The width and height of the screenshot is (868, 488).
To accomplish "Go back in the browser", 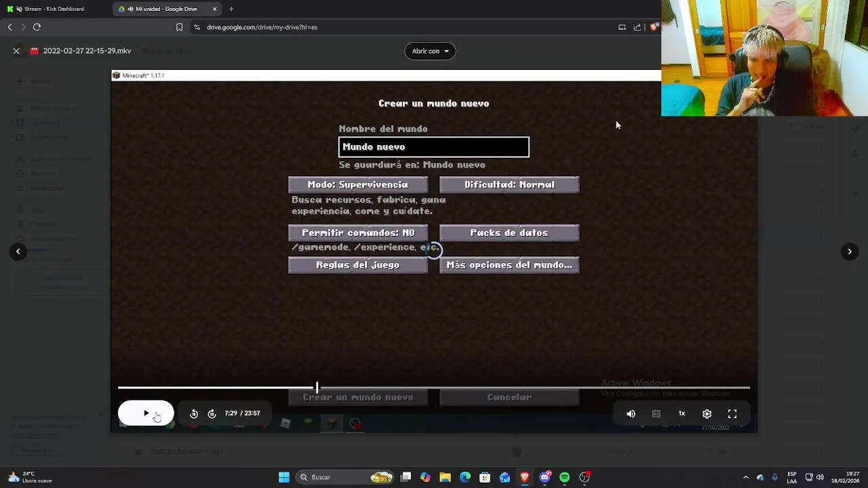I will coord(10,27).
